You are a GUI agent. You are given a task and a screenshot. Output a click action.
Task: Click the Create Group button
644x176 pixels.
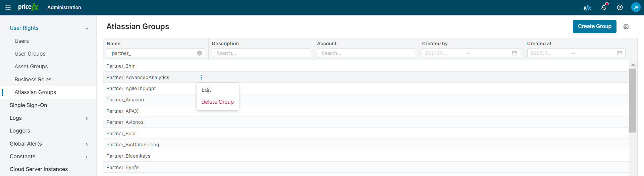click(x=594, y=26)
